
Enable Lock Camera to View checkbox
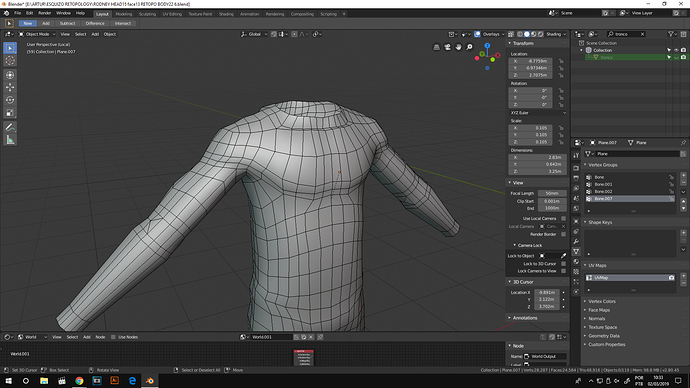point(563,271)
